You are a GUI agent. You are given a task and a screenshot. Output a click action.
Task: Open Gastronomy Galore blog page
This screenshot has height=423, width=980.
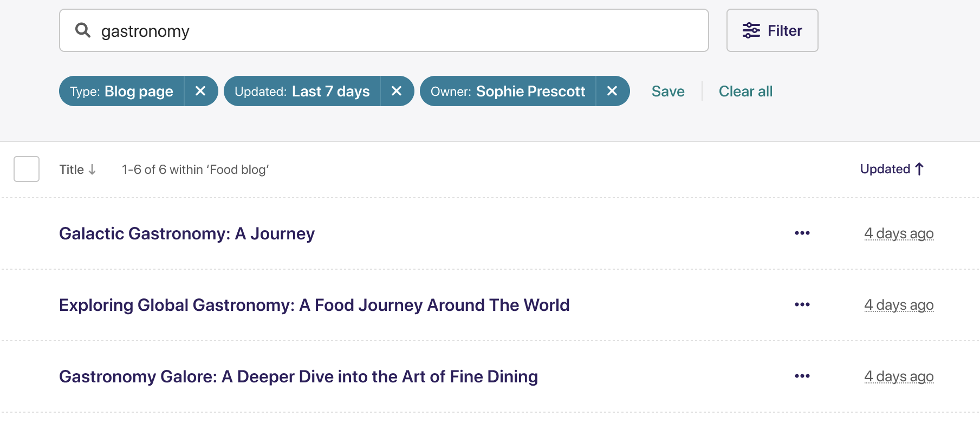[x=298, y=376]
